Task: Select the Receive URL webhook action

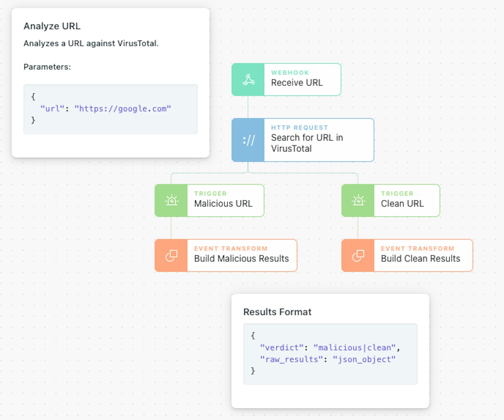Action: [297, 82]
